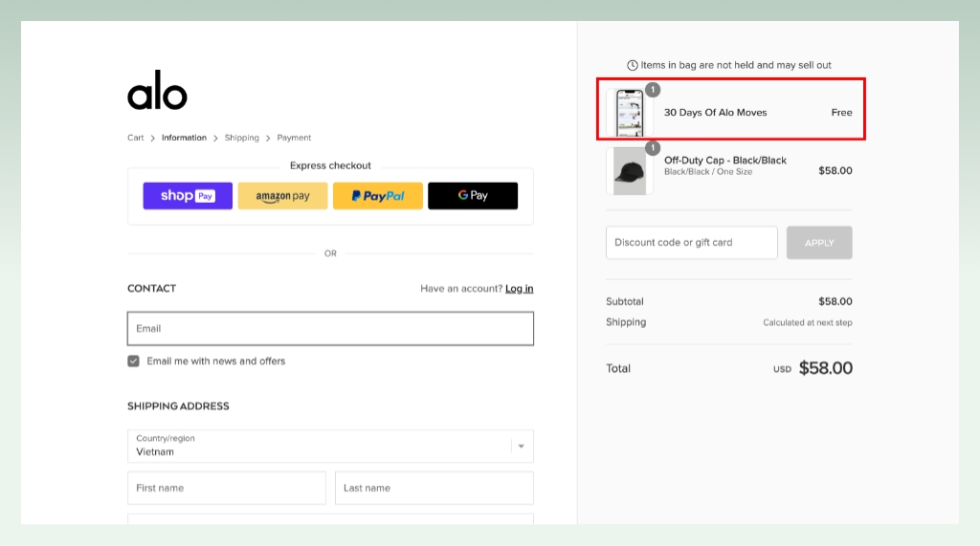
Task: Click the SHIPPING ADDRESS heading
Action: click(x=178, y=406)
